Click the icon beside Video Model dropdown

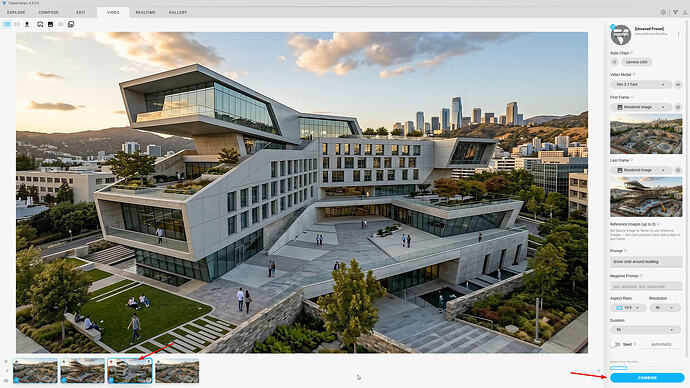pyautogui.click(x=678, y=84)
